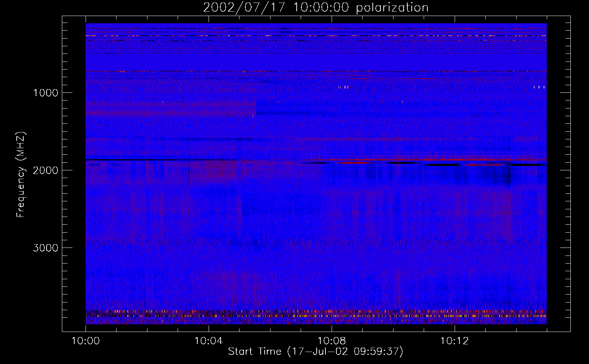Click the 10:00 time tick label
The height and width of the screenshot is (364, 589).
[x=86, y=341]
